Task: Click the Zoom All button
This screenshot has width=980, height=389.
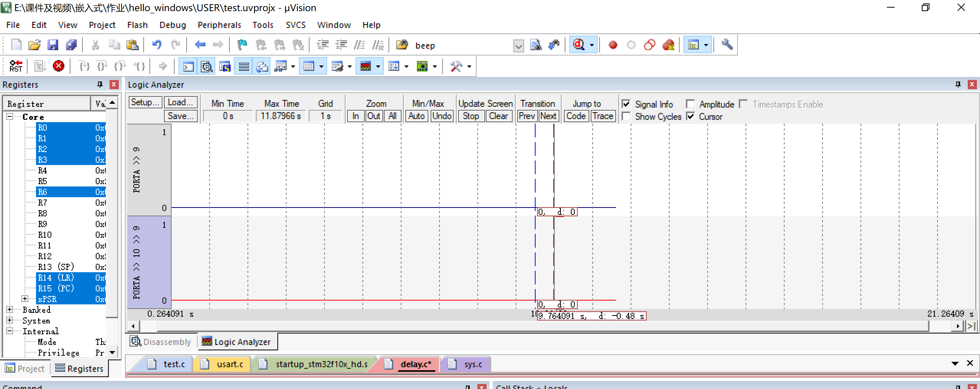Action: 393,116
